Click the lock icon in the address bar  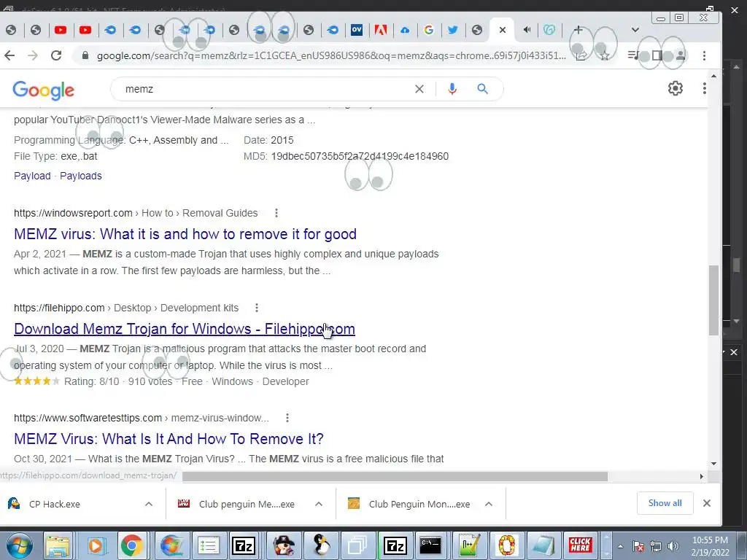(x=85, y=55)
